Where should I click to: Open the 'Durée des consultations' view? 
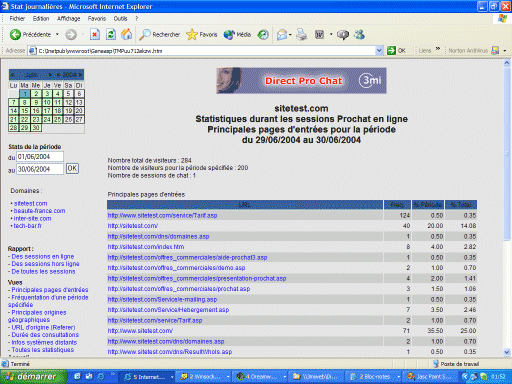(45, 335)
